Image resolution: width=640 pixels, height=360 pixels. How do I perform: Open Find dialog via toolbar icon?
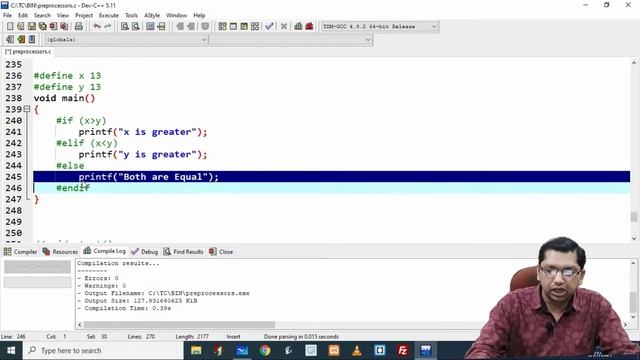point(125,27)
